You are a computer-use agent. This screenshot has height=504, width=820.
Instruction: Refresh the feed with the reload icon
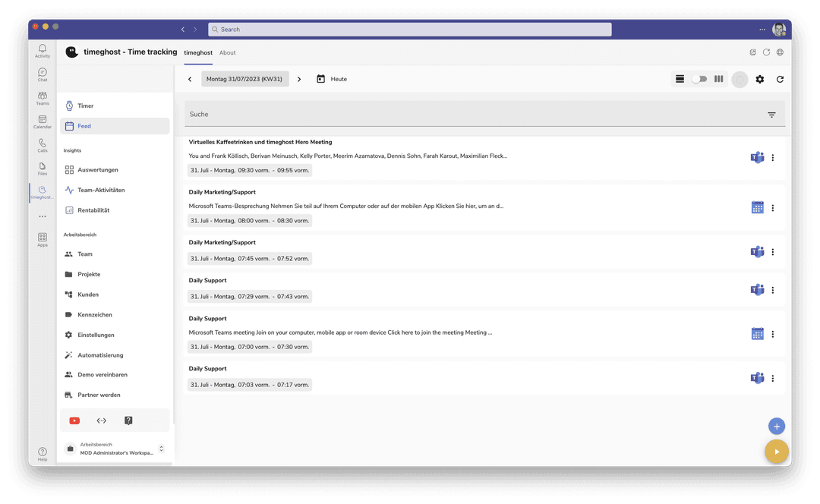(781, 78)
